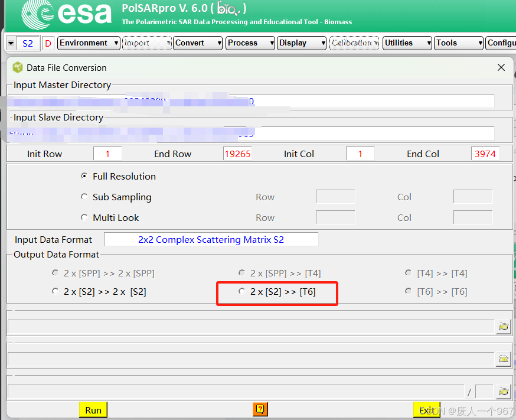This screenshot has width=516, height=420.
Task: Select the Full Resolution option
Action: pos(84,176)
